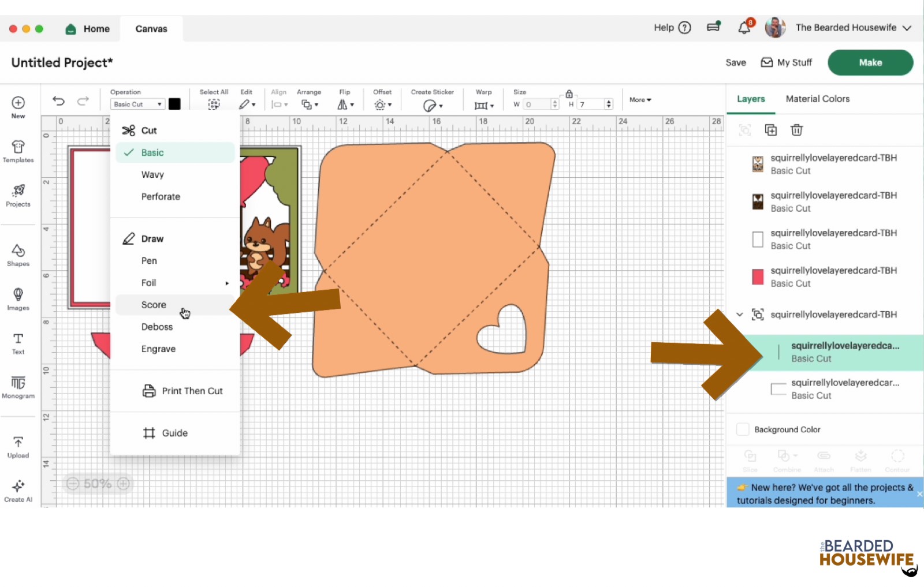Image resolution: width=924 pixels, height=587 pixels.
Task: Click the height input field
Action: [591, 104]
